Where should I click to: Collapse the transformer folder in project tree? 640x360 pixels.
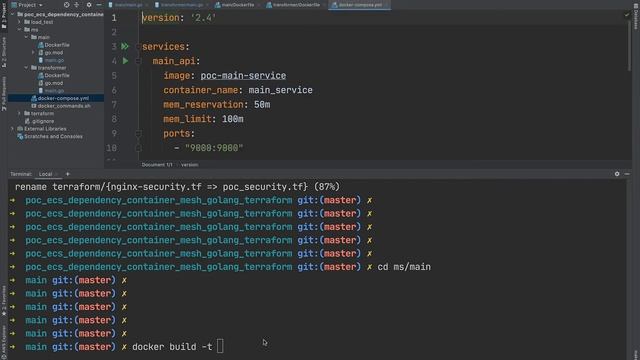click(x=26, y=68)
